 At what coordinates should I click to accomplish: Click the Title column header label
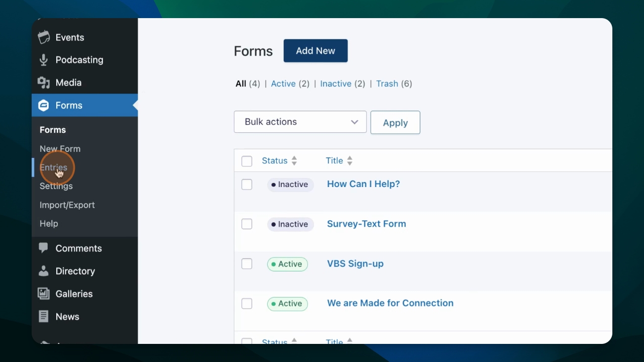[x=335, y=161]
